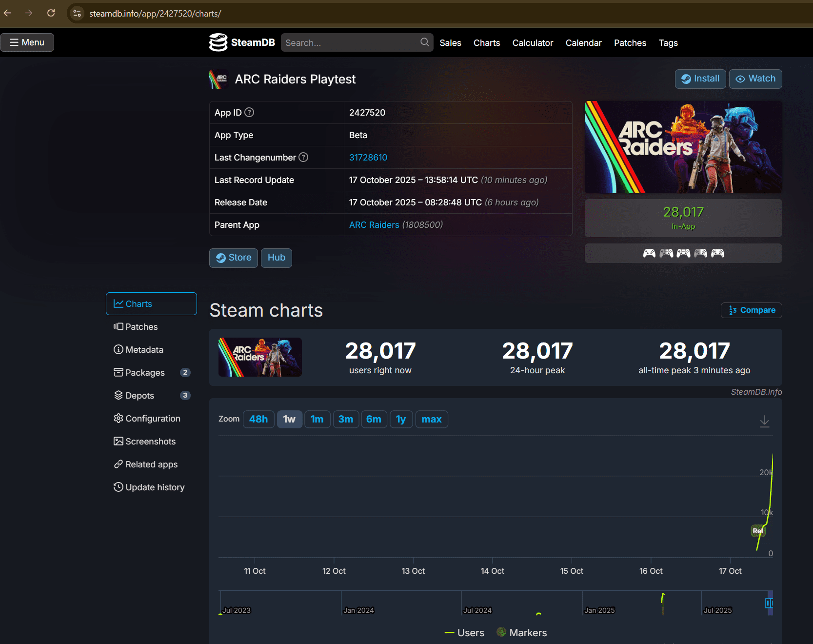Select the Charts sidebar tab
This screenshot has width=813, height=644.
pyautogui.click(x=151, y=303)
